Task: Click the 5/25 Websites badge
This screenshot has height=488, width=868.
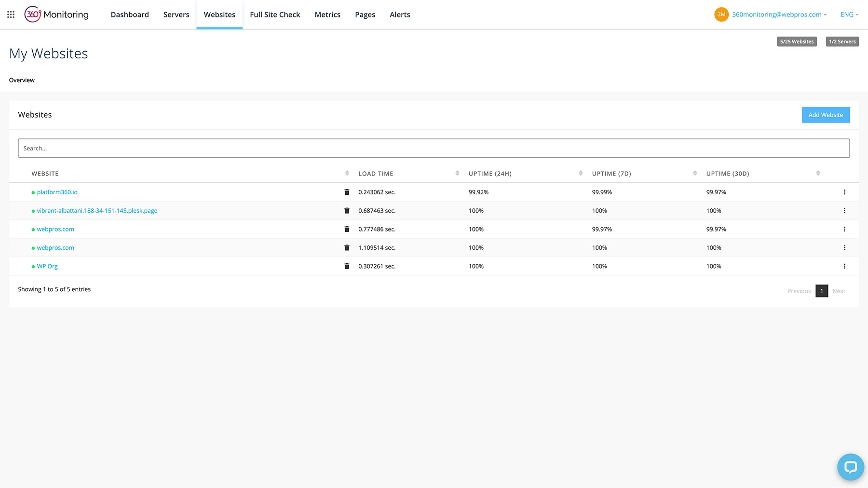Action: coord(797,41)
